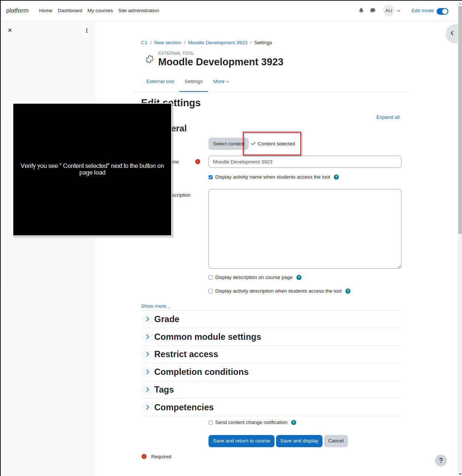Viewport: 462px width, 476px height.
Task: Toggle the Edit mode switch
Action: click(x=442, y=11)
